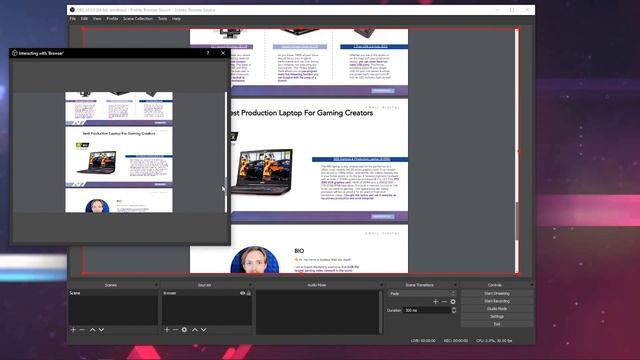Add a new source with plus icon
This screenshot has height=360, width=640.
point(167,330)
